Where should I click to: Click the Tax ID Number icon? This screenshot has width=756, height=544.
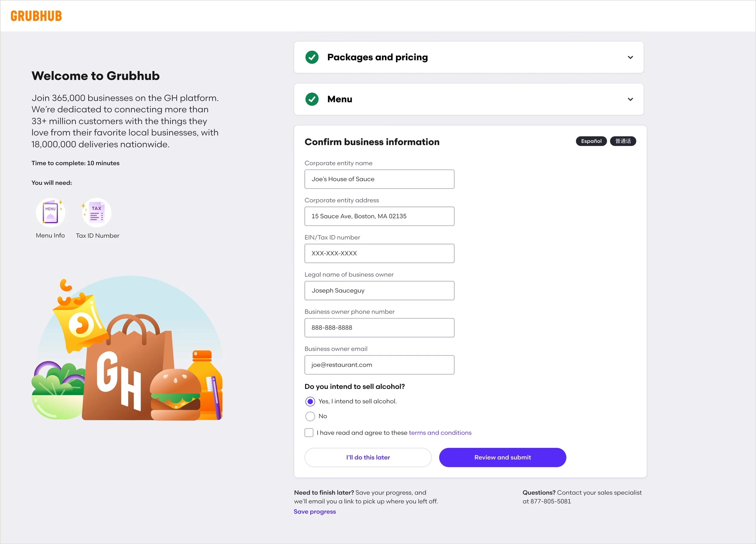tap(97, 213)
